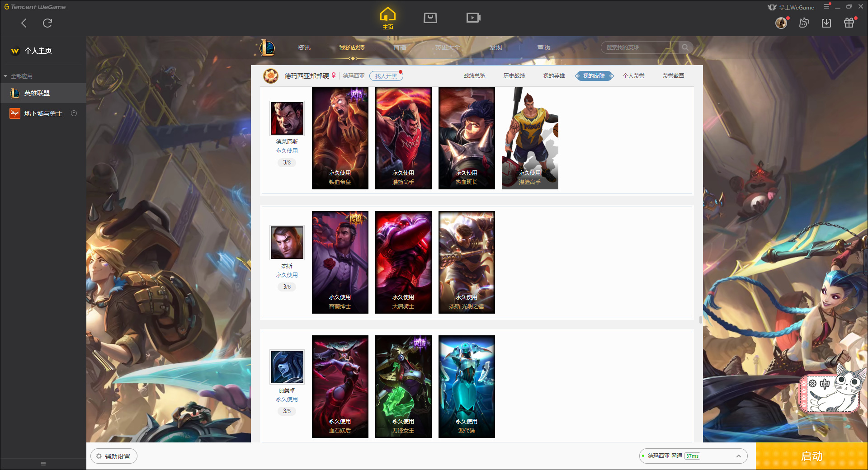The width and height of the screenshot is (868, 470).
Task: Click the 找人开黑 button
Action: (x=386, y=76)
